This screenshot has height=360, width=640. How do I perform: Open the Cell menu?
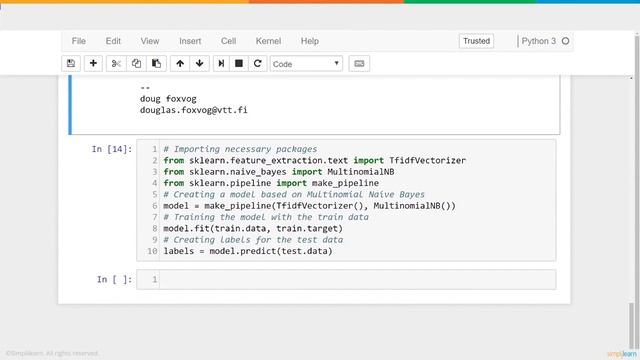(229, 41)
